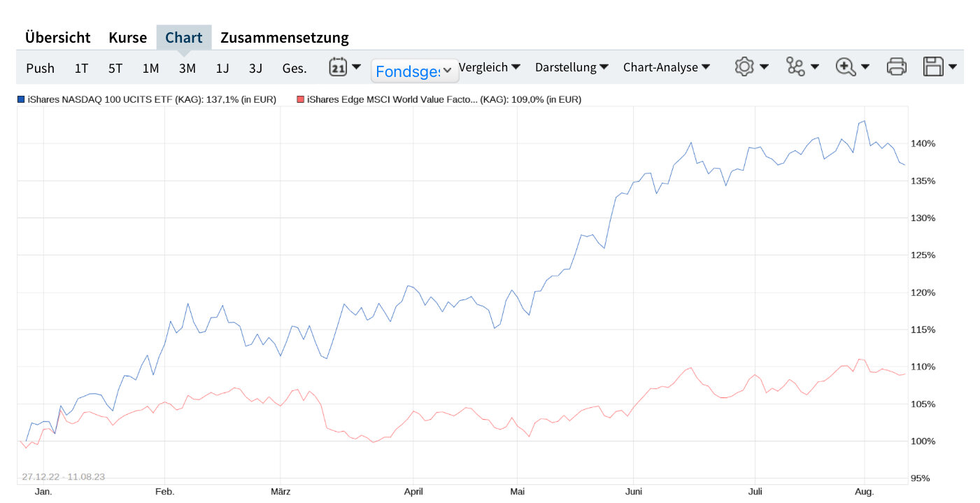The image size is (980, 503).
Task: Expand the arrow beside the save icon
Action: tap(953, 67)
